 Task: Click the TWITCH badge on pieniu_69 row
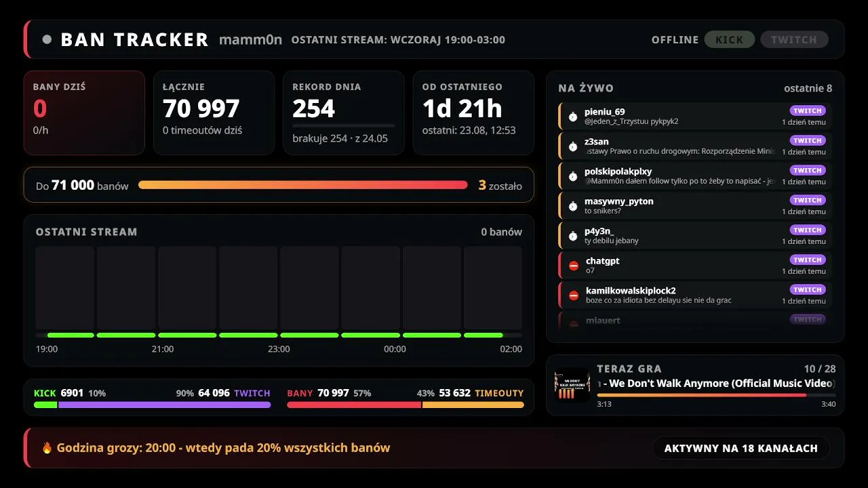808,110
